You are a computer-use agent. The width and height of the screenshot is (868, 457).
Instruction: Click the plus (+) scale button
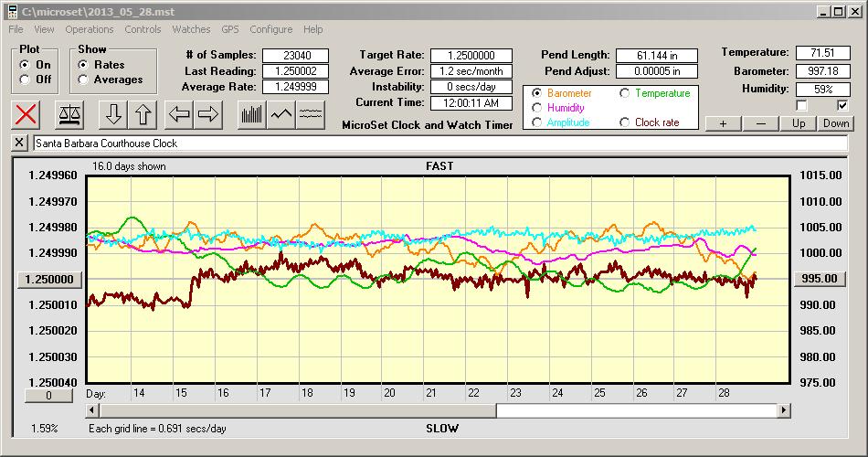point(723,123)
